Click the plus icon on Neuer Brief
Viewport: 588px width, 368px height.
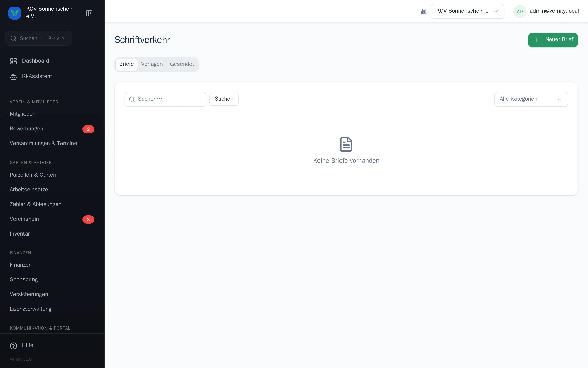point(536,40)
